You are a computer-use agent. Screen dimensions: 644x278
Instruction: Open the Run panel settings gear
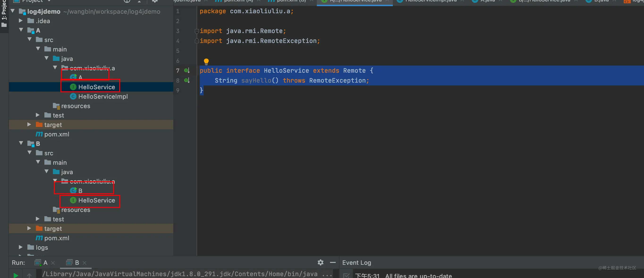tap(321, 262)
